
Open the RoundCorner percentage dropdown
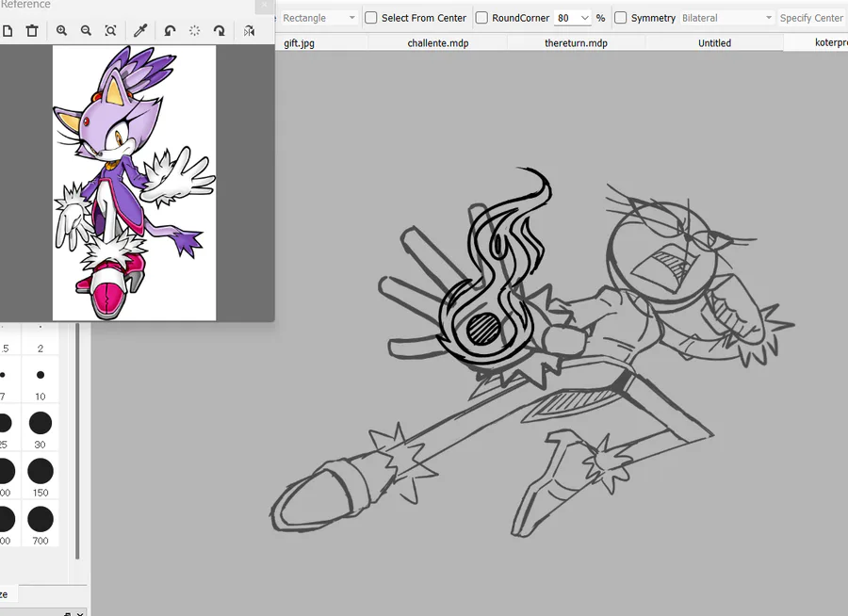[584, 18]
